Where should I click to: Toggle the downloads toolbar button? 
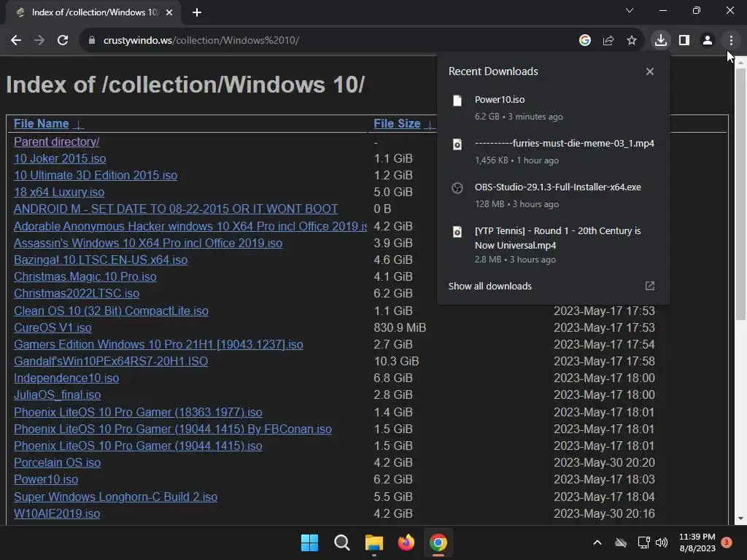(x=661, y=41)
